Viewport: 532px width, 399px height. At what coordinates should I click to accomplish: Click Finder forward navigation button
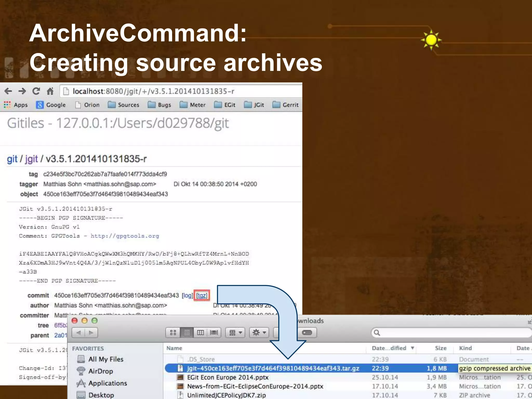click(91, 333)
